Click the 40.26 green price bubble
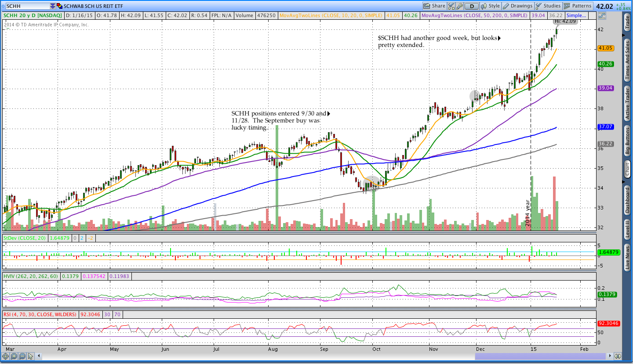Viewport: 633px width, 364px height. (x=605, y=65)
